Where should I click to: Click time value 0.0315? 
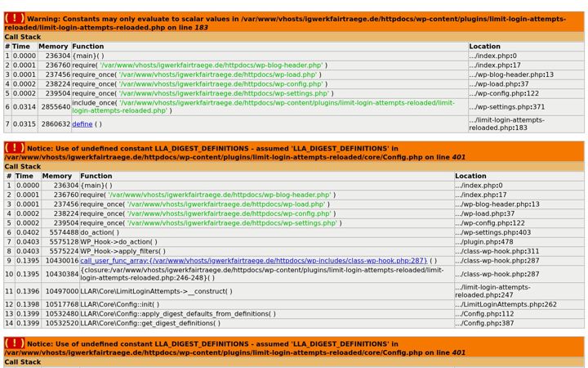(x=24, y=124)
